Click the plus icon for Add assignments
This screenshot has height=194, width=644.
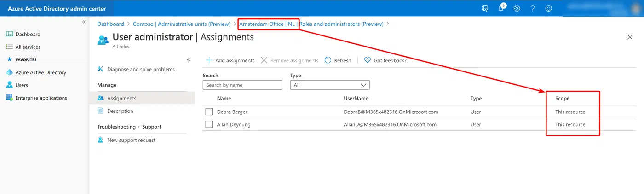(x=209, y=60)
